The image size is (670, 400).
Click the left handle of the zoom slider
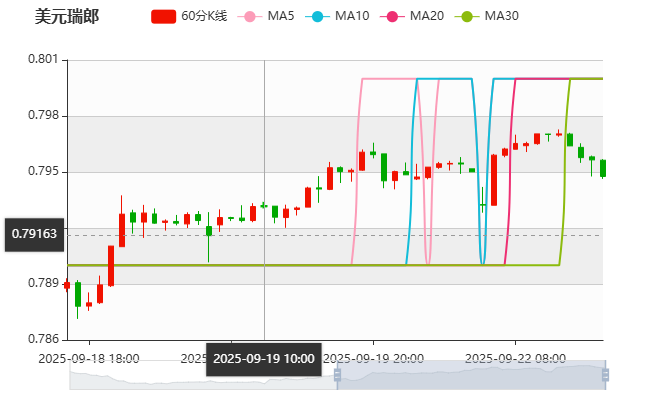coord(337,375)
